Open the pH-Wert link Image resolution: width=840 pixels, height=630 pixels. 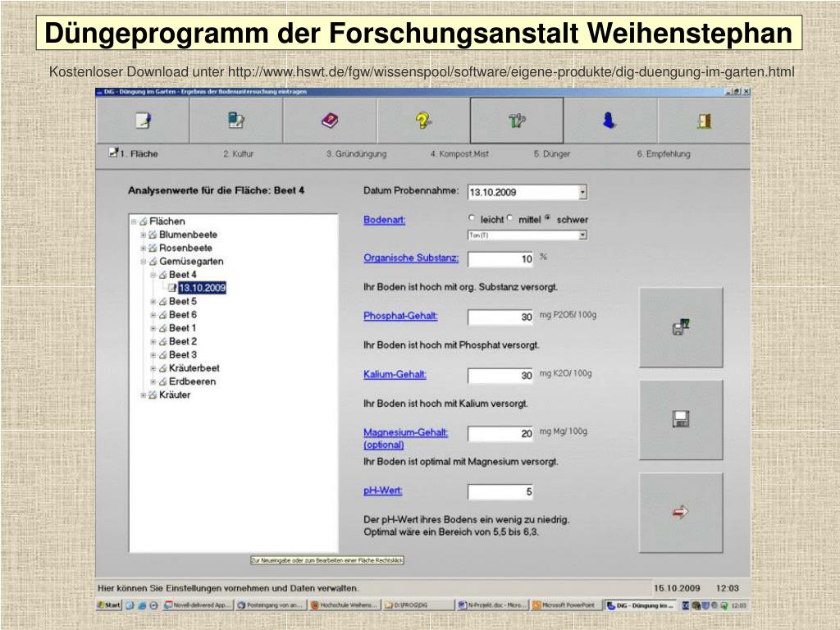tap(382, 491)
